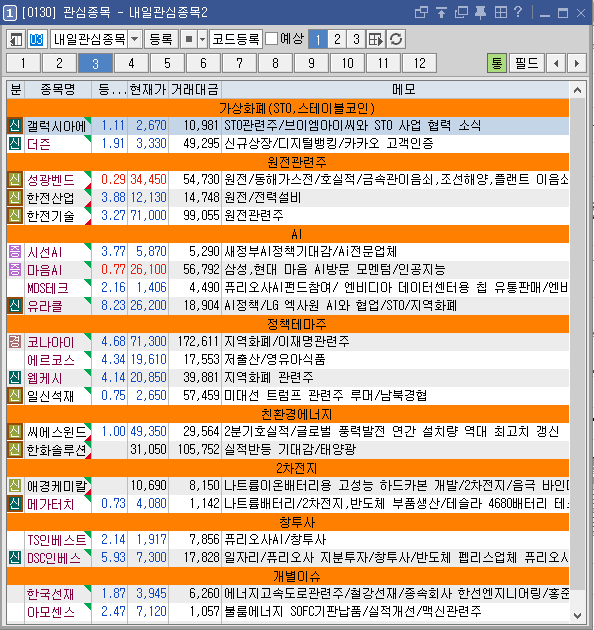Screen dimensions: 594x630
Task: Click the 등록 button
Action: 161,39
